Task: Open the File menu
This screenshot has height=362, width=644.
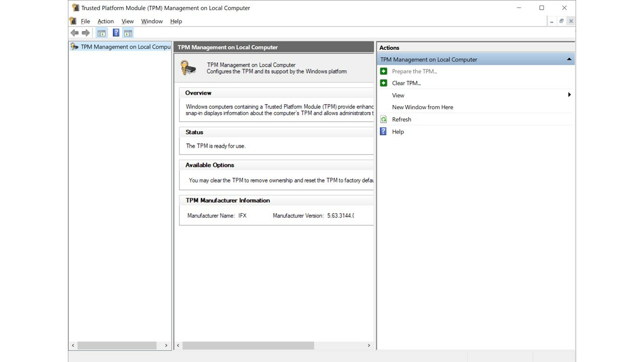Action: [86, 21]
